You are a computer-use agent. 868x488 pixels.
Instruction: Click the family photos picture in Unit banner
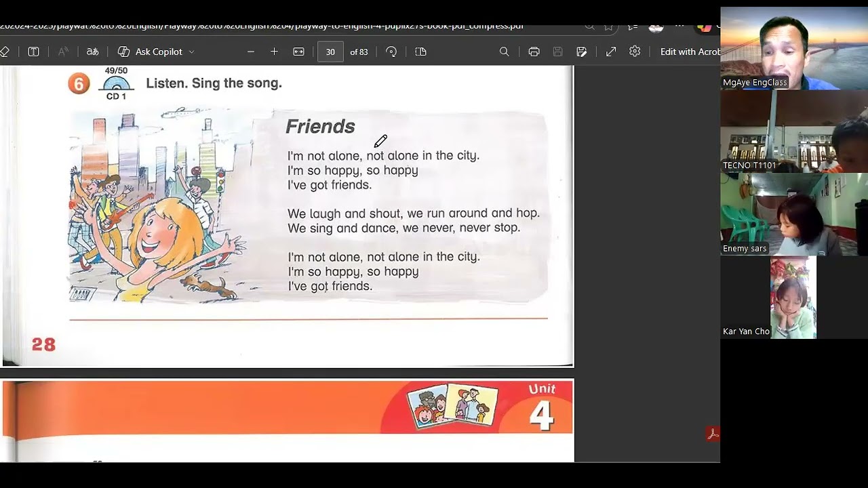[452, 405]
